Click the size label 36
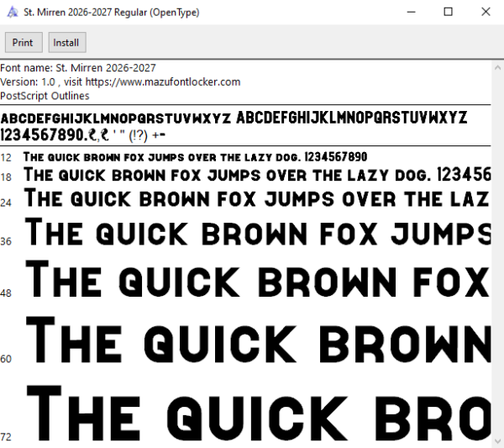 (x=6, y=241)
